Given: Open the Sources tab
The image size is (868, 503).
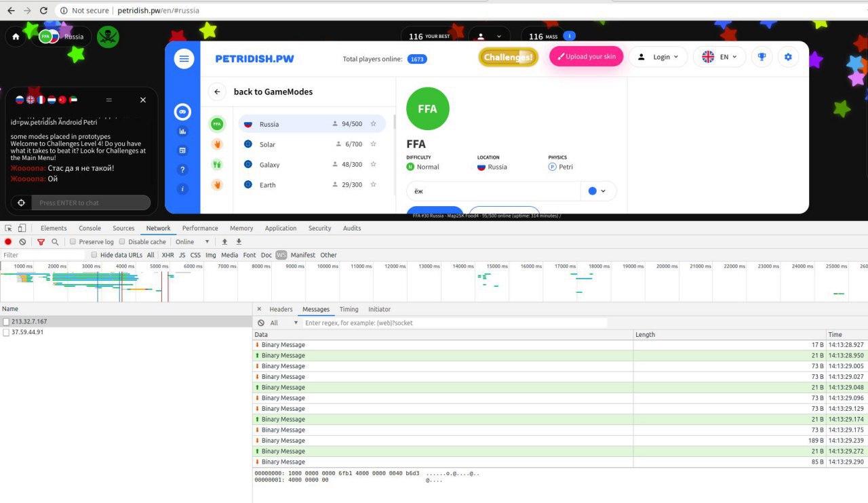Looking at the screenshot, I should [x=123, y=228].
